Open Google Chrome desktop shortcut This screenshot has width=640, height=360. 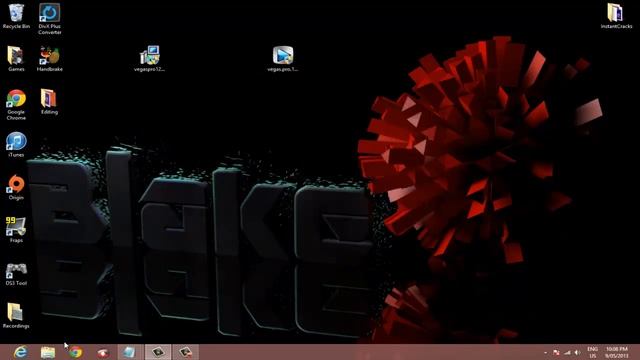(16, 104)
